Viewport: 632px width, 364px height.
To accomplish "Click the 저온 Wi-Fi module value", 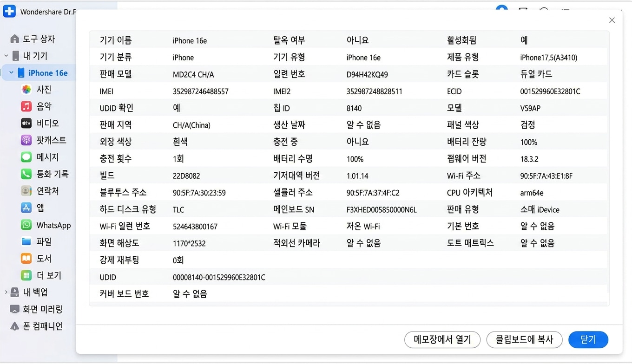I will [363, 227].
